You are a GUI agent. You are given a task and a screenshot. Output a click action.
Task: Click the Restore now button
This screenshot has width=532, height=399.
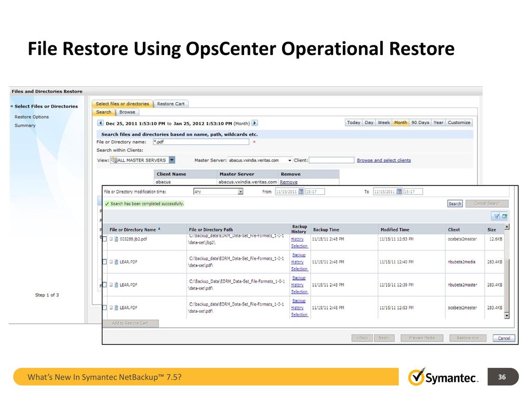(x=468, y=338)
